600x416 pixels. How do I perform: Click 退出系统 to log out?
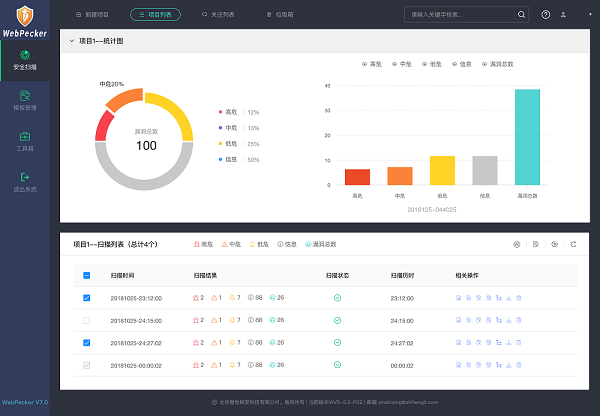point(24,182)
